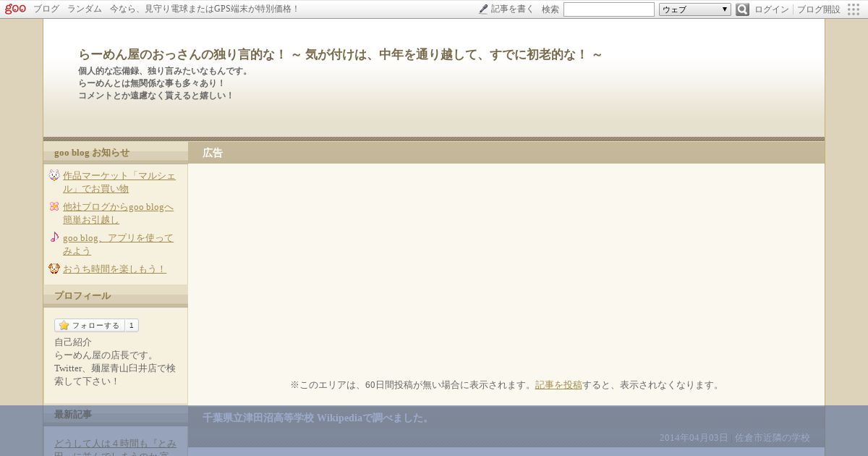The width and height of the screenshot is (868, 456).
Task: Open 他社ブログからgoo blogへ簡単お引越し link
Action: (x=118, y=213)
